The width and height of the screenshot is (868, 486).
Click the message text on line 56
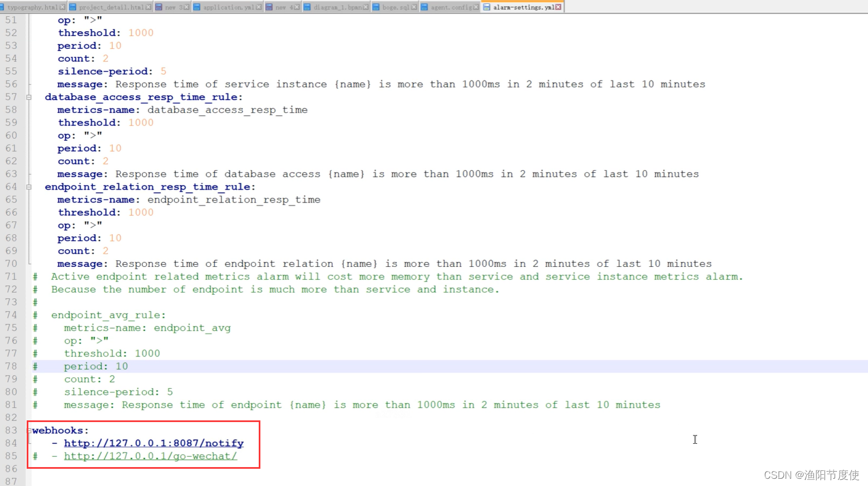pos(381,85)
